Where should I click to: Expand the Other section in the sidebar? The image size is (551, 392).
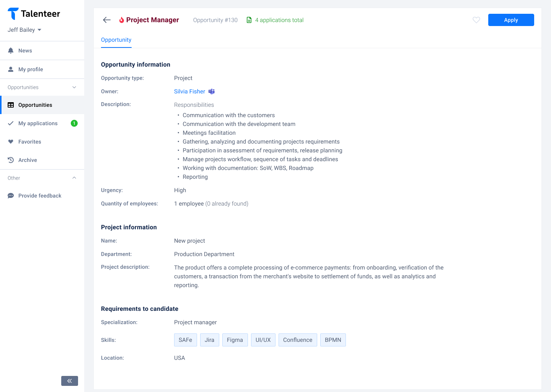tap(74, 178)
